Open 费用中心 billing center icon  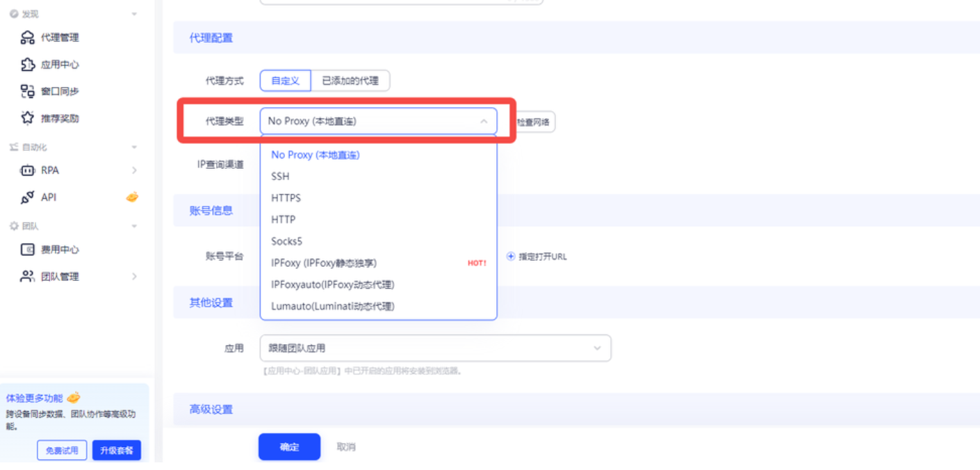[28, 250]
